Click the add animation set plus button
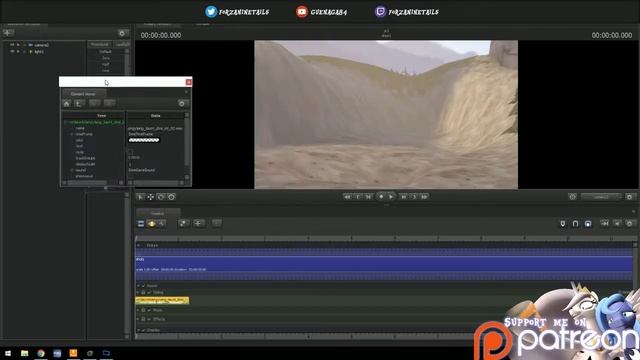The height and width of the screenshot is (360, 640). pyautogui.click(x=8, y=33)
